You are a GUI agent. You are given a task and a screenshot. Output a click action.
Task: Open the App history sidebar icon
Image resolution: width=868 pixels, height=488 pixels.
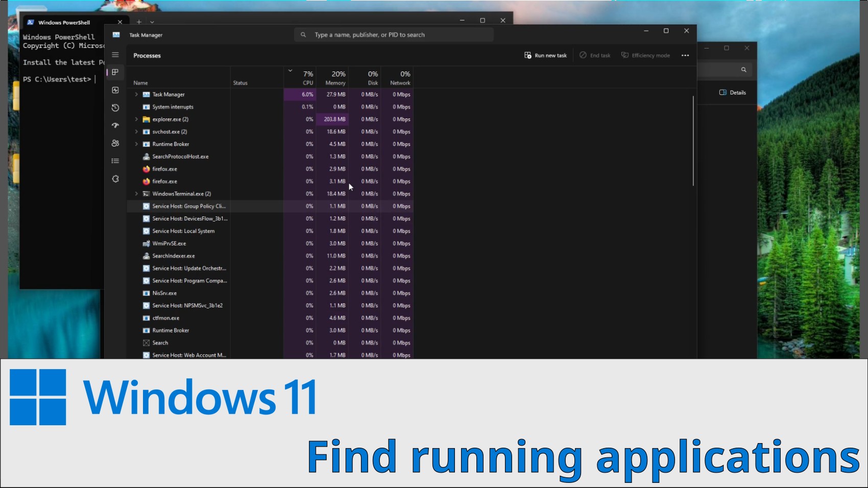tap(115, 108)
